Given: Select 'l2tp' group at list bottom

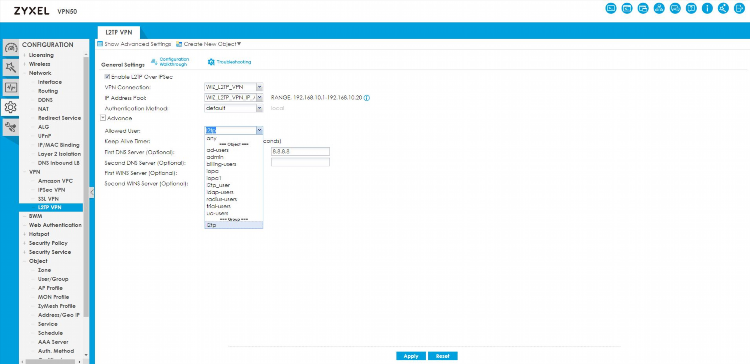Looking at the screenshot, I should pyautogui.click(x=233, y=225).
